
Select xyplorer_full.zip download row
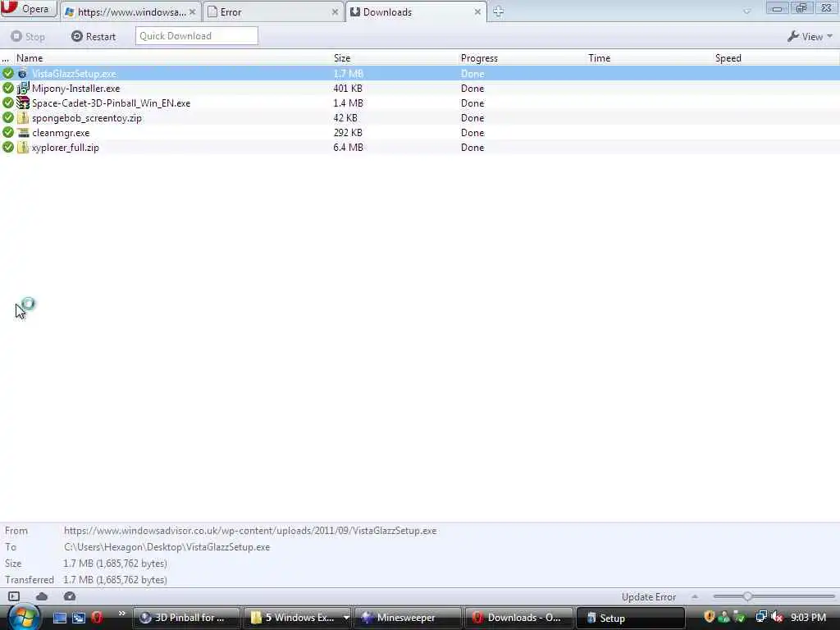coord(420,148)
